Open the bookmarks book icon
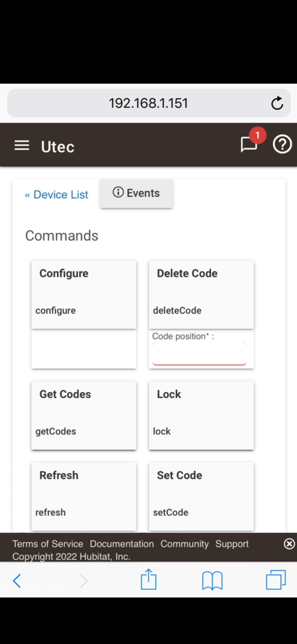This screenshot has height=644, width=297. (x=212, y=580)
